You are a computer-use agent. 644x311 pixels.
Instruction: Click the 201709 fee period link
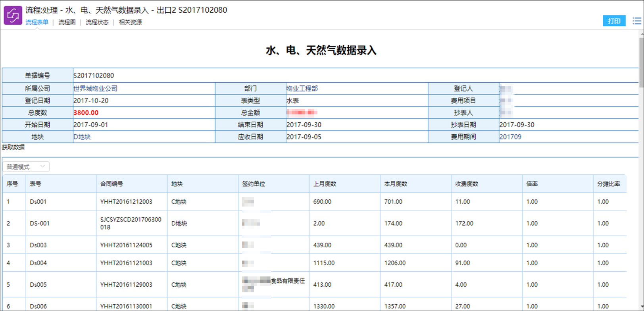click(x=510, y=137)
